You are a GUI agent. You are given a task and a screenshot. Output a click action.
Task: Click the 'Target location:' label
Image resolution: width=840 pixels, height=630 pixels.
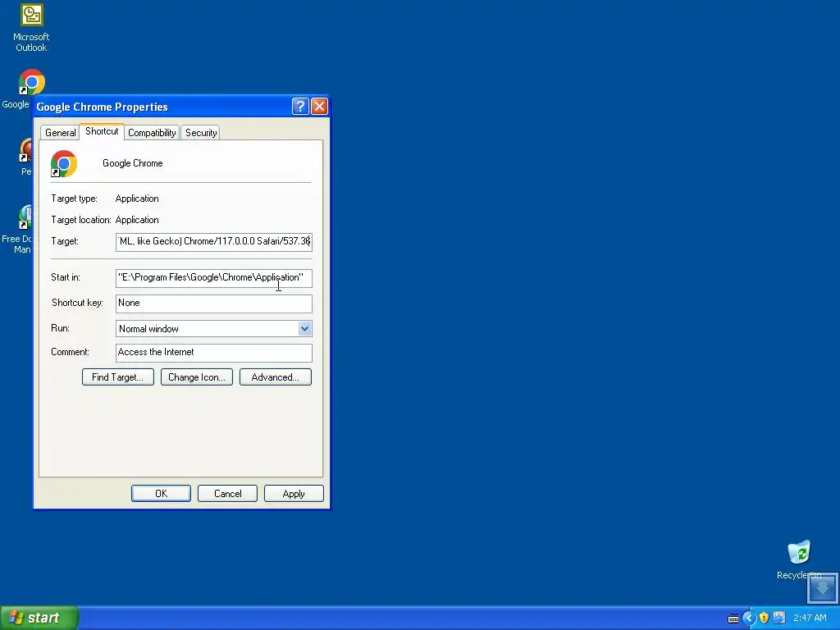tap(81, 220)
